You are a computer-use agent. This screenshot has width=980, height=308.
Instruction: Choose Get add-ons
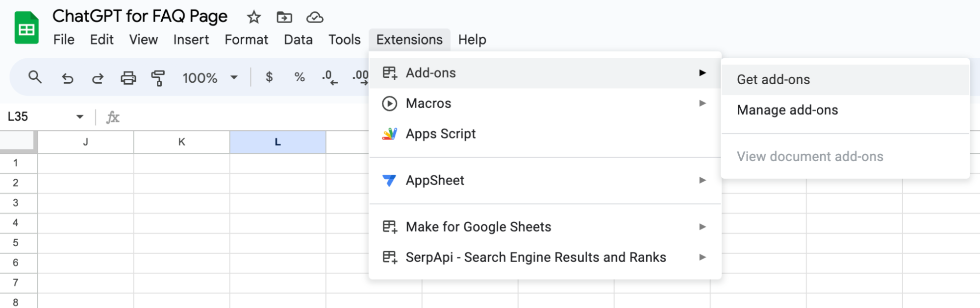coord(845,79)
